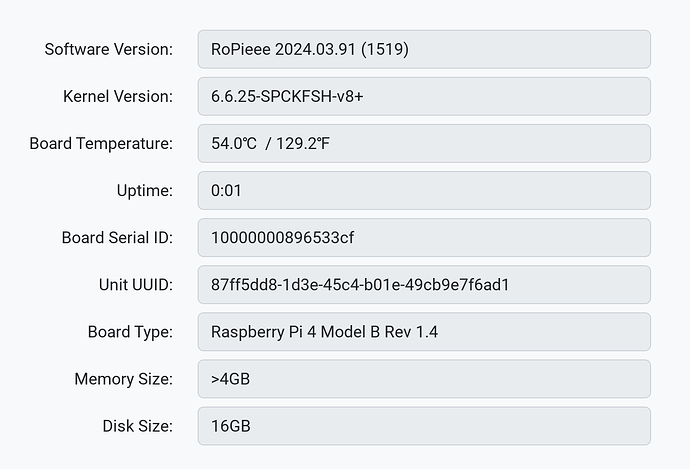Image resolution: width=690 pixels, height=469 pixels.
Task: Click the 129.2°F Fahrenheit temperature value
Action: pyautogui.click(x=303, y=143)
